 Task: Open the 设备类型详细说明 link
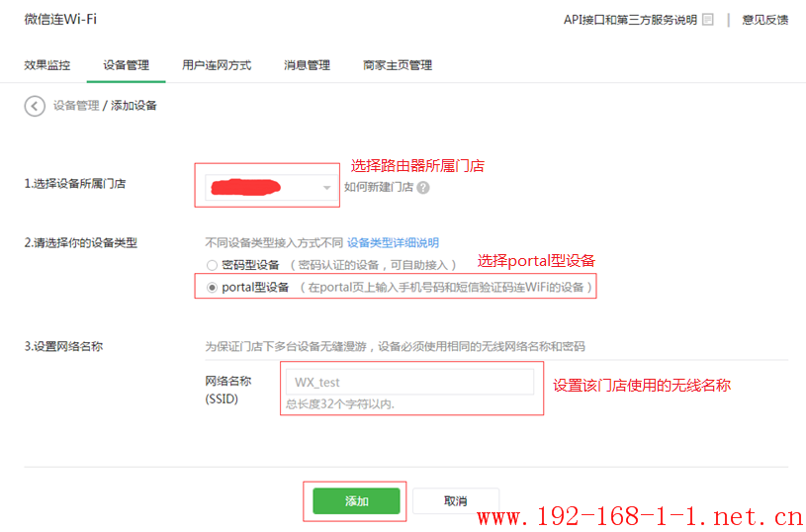coord(394,242)
